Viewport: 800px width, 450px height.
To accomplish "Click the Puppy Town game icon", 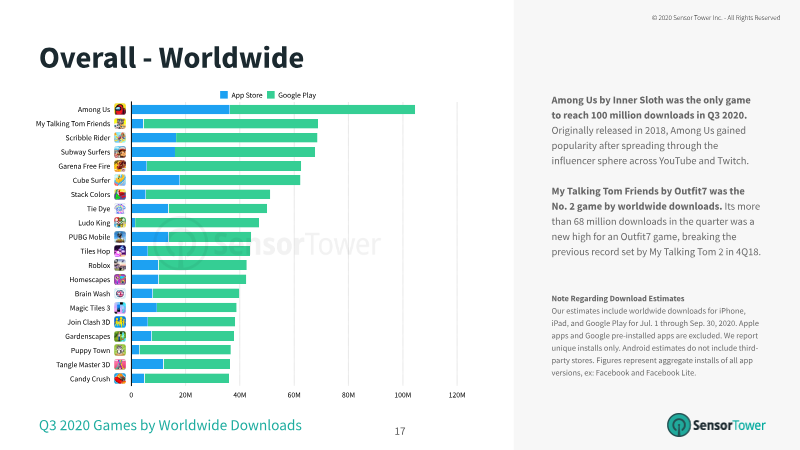I will pyautogui.click(x=120, y=350).
